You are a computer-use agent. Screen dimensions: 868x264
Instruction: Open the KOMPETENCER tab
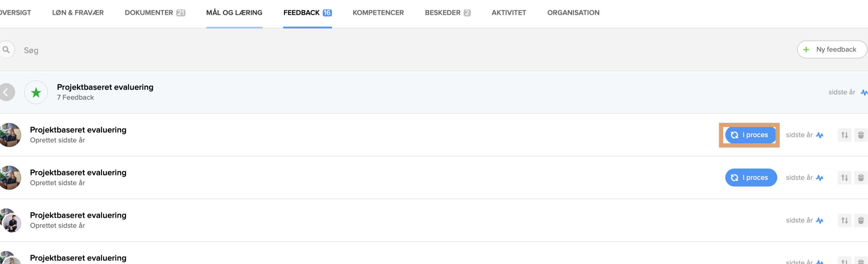[378, 13]
